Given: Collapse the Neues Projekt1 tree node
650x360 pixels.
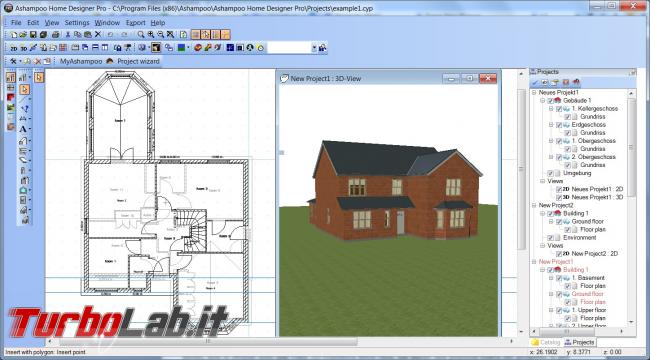Looking at the screenshot, I should 534,92.
